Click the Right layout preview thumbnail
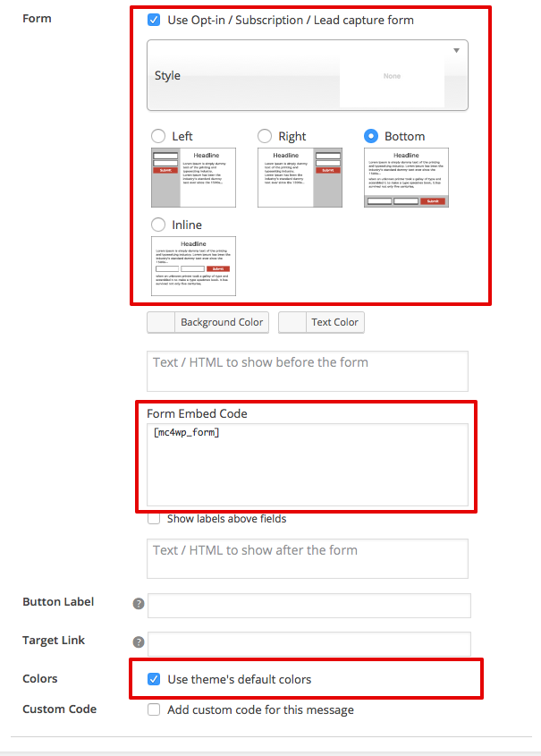Screen dimensions: 541x756 pos(300,178)
